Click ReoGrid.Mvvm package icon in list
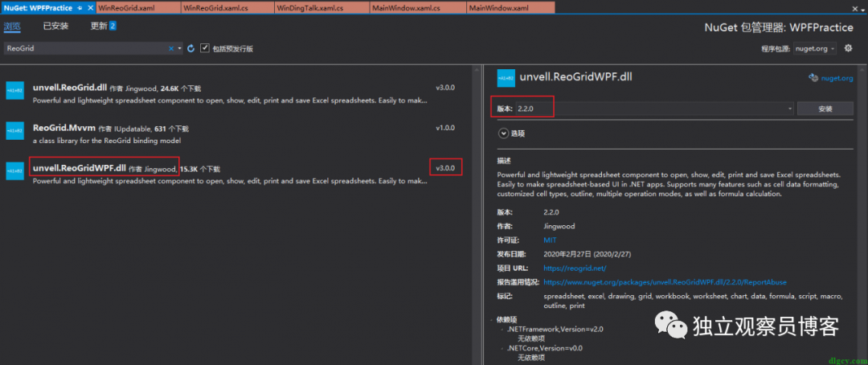 pyautogui.click(x=14, y=131)
